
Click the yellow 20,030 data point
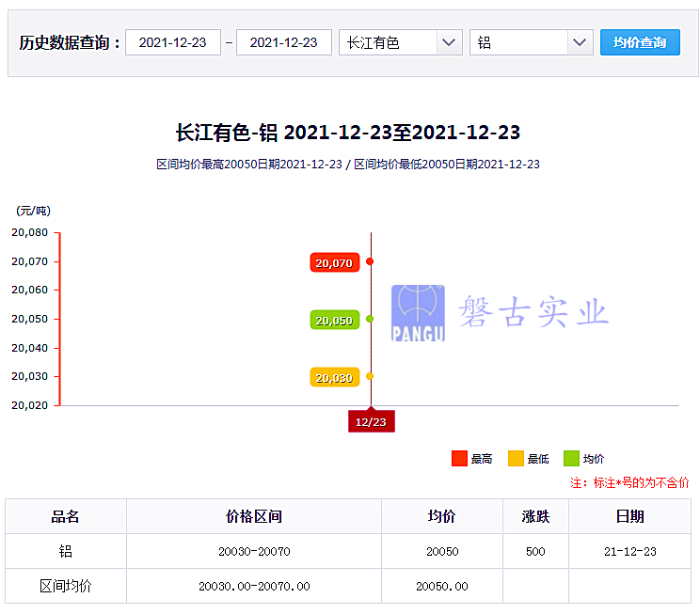[370, 376]
